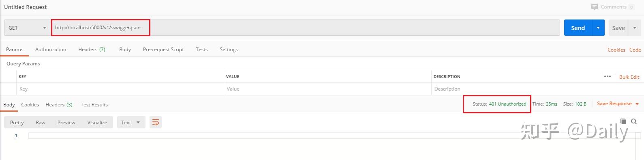
Task: Click the blue Send button
Action: [578, 28]
